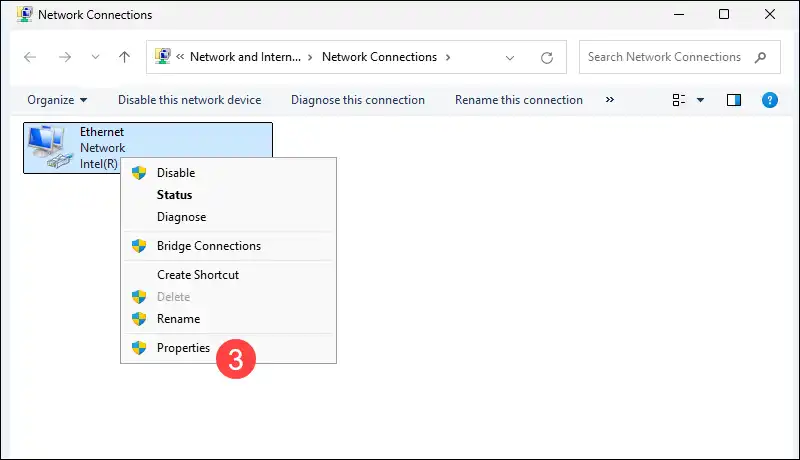The width and height of the screenshot is (800, 460).
Task: Select Disable in the context menu
Action: click(176, 173)
